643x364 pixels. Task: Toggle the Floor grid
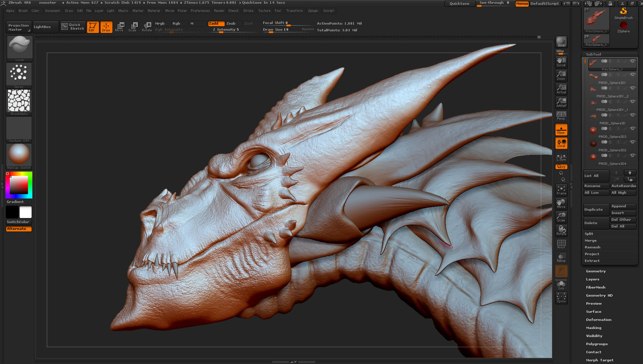coord(561,129)
